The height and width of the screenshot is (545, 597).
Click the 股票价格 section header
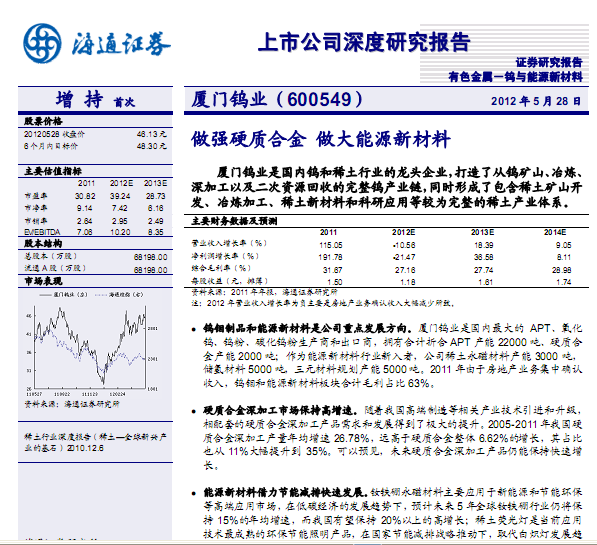click(x=43, y=121)
